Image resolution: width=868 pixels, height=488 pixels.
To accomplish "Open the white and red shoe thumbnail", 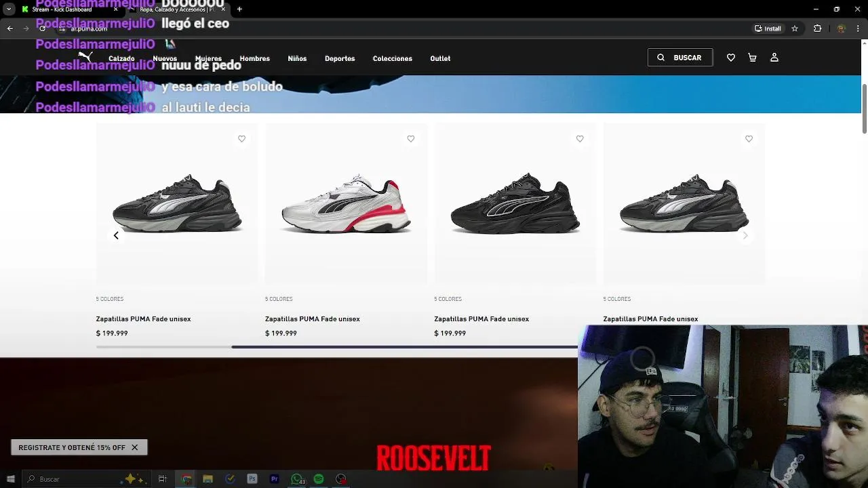I will click(x=346, y=203).
